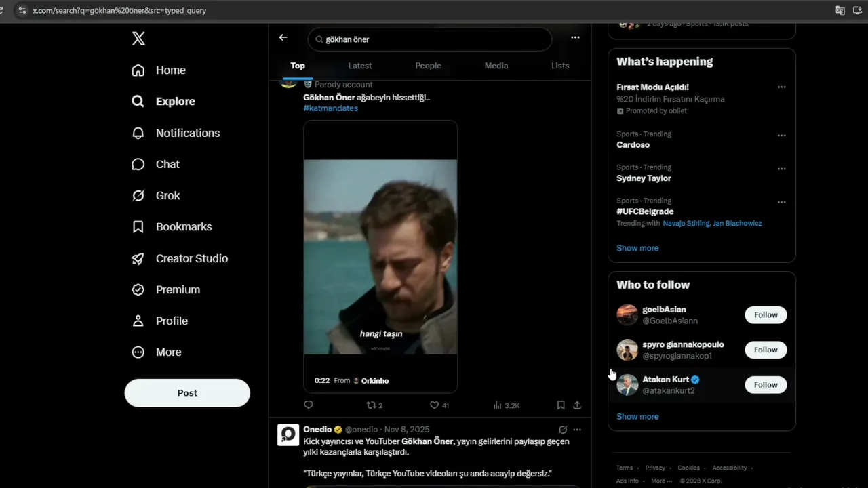The width and height of the screenshot is (868, 488).
Task: Click the @spyrogiannakop1 handle
Action: [677, 356]
